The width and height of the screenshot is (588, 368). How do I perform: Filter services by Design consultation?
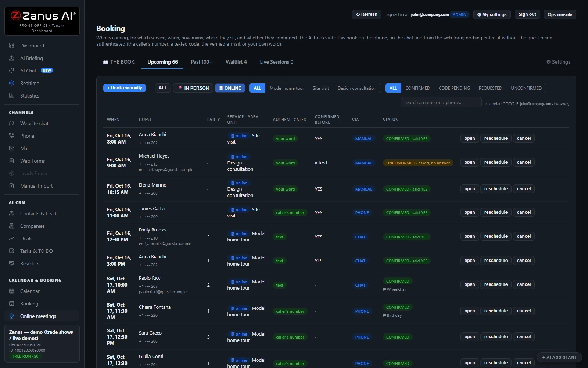(x=357, y=88)
